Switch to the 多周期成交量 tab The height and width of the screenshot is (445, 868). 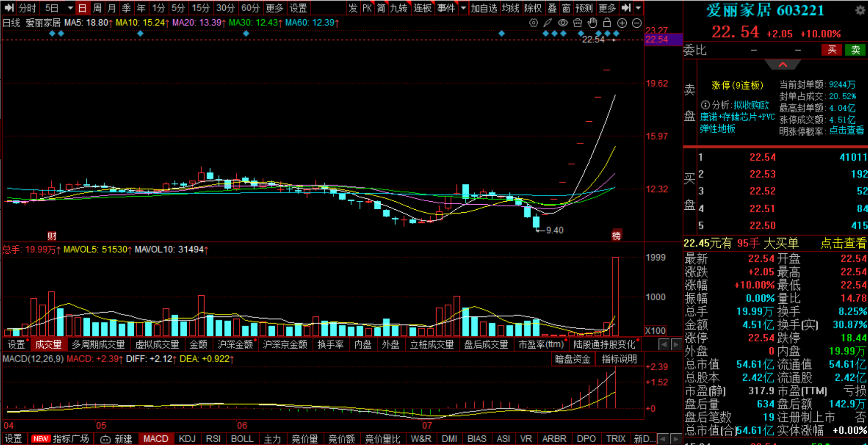(x=98, y=344)
